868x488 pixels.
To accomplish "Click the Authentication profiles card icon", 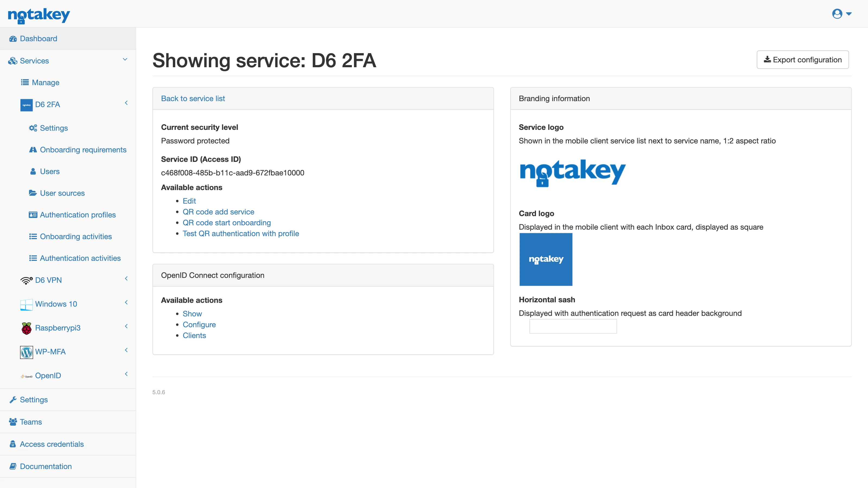I will coord(33,215).
